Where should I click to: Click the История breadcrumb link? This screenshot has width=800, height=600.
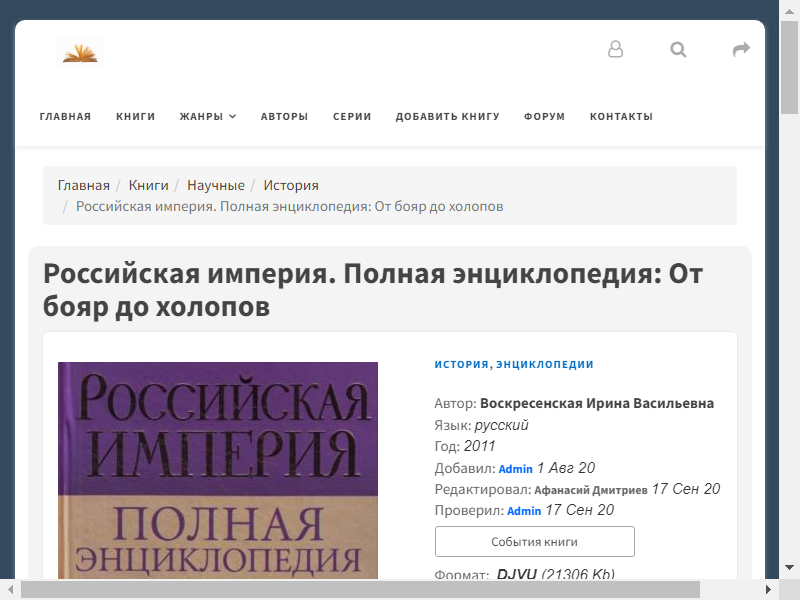coord(291,185)
